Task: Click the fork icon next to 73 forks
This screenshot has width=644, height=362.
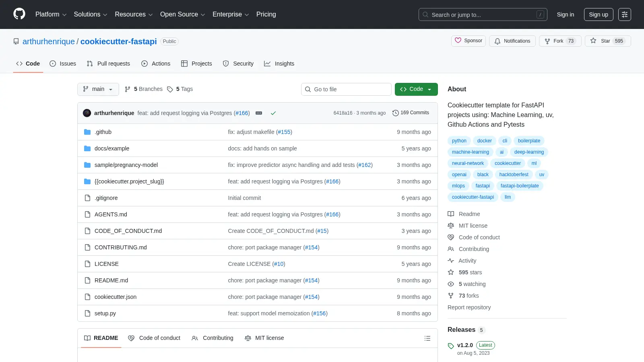Action: (451, 296)
